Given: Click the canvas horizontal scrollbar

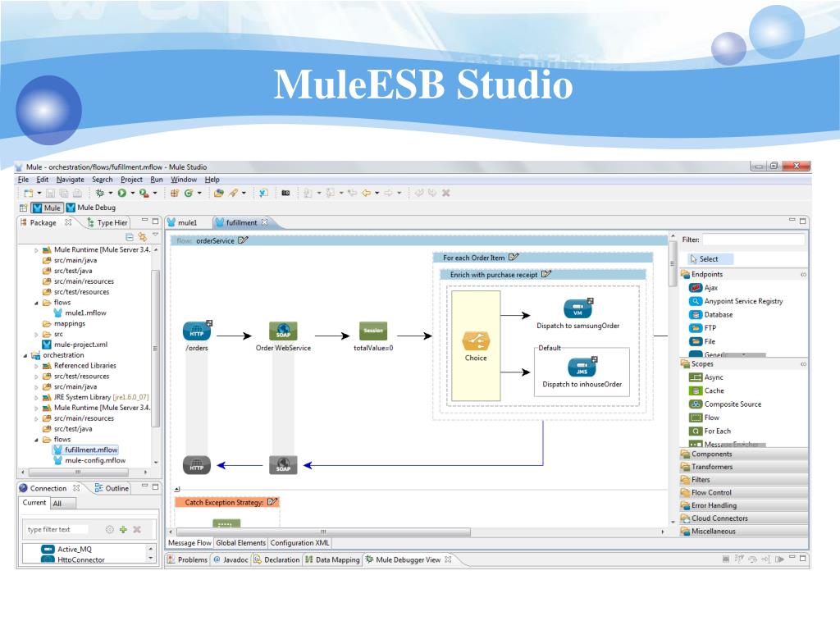Looking at the screenshot, I should 323,532.
